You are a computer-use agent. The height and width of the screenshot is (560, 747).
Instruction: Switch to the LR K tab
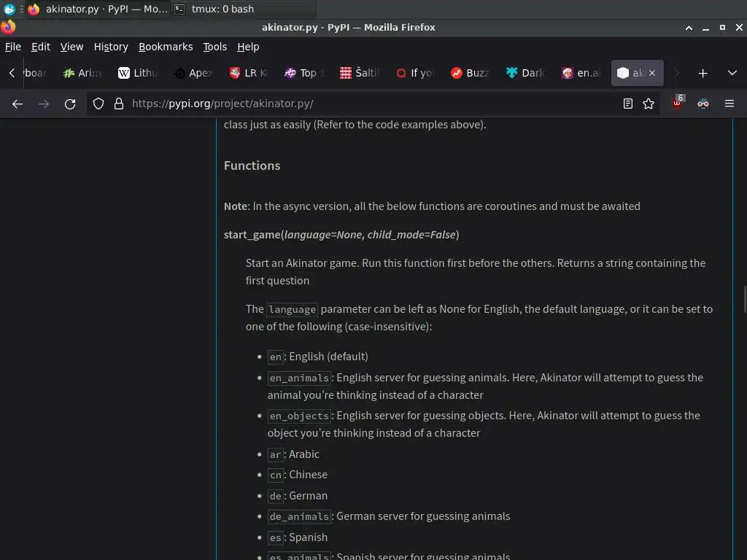pyautogui.click(x=249, y=73)
